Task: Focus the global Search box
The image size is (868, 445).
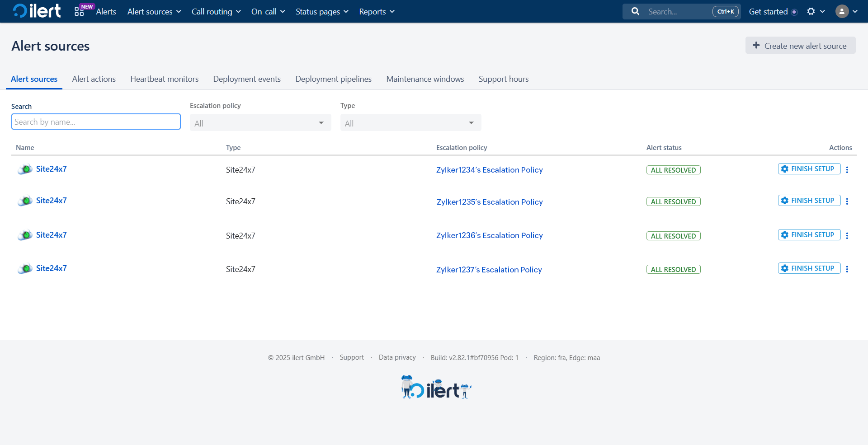Action: point(681,11)
